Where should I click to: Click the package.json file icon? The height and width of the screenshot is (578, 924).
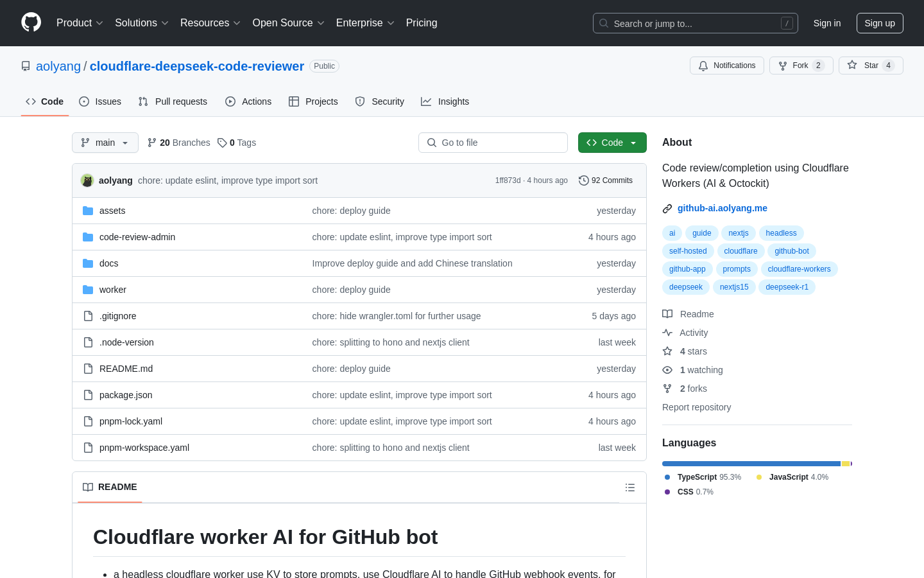pos(88,395)
